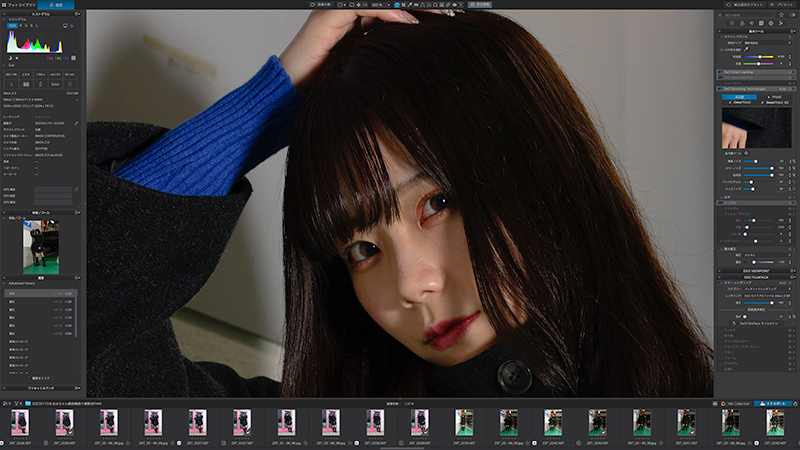Adjust the color temperature slider
The image size is (800, 450).
click(758, 57)
